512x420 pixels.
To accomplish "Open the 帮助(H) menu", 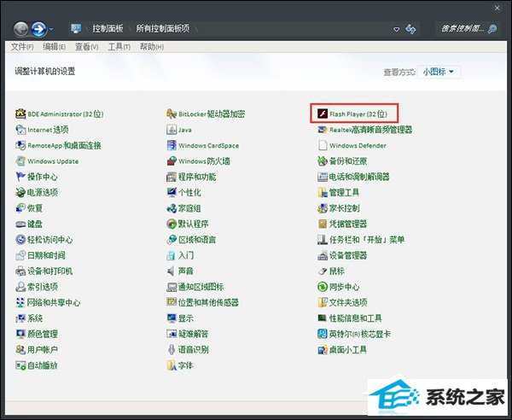I will click(152, 47).
